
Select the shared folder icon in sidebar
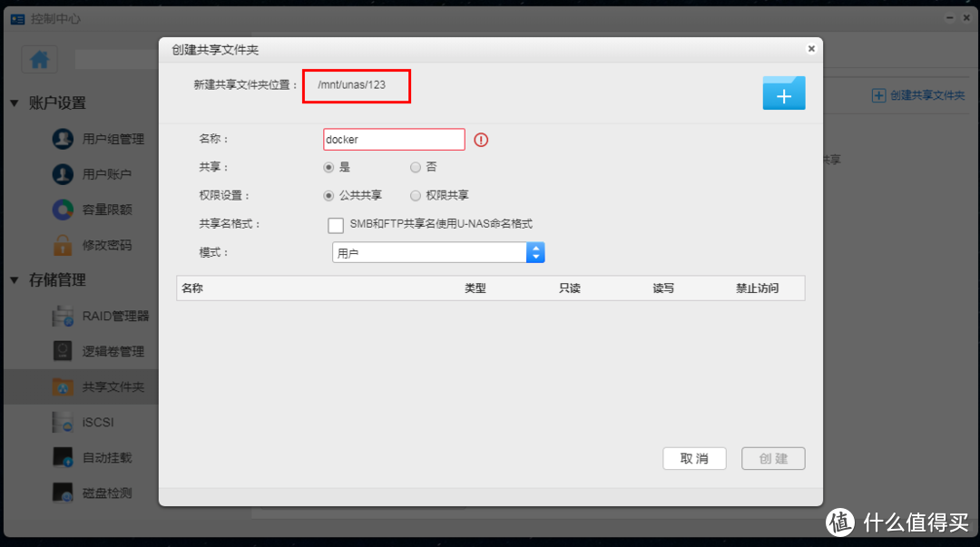[x=63, y=387]
